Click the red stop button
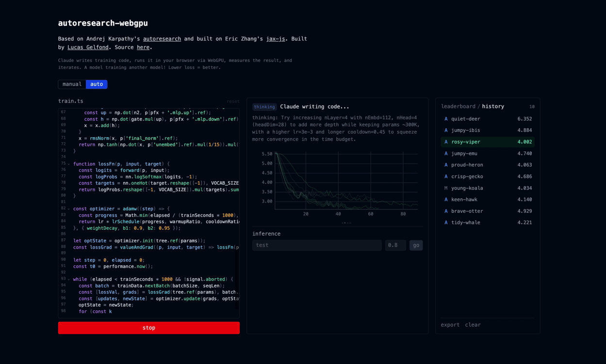 (149, 328)
